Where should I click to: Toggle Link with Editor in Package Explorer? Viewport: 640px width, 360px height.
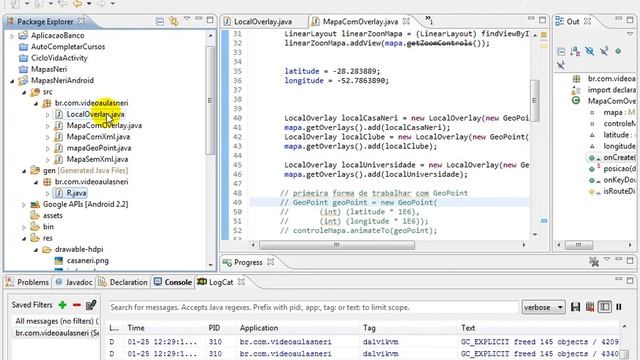point(174,21)
